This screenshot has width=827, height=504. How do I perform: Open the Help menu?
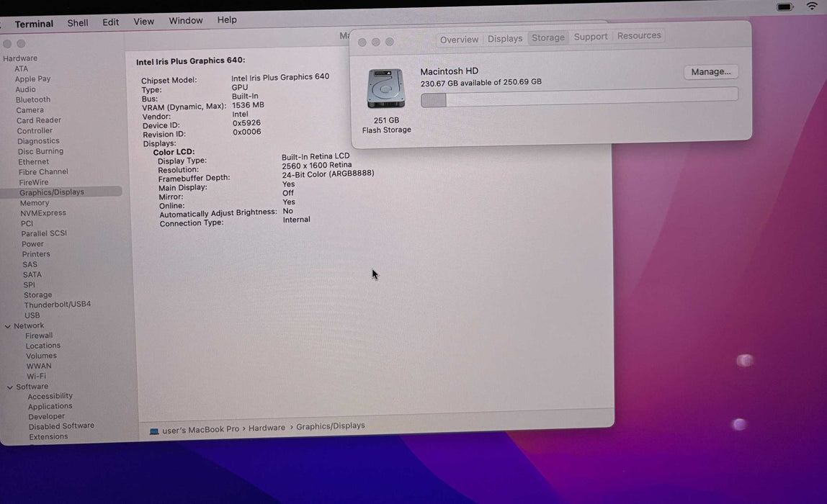tap(227, 19)
